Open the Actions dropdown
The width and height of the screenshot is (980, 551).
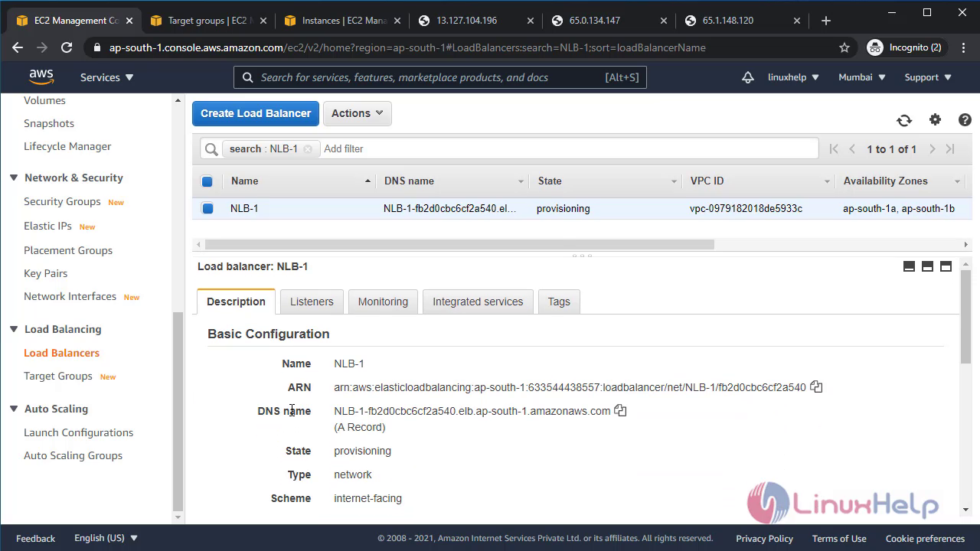358,113
